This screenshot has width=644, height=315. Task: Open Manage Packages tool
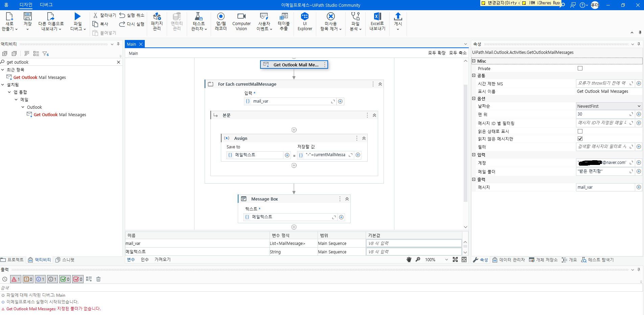(x=157, y=16)
